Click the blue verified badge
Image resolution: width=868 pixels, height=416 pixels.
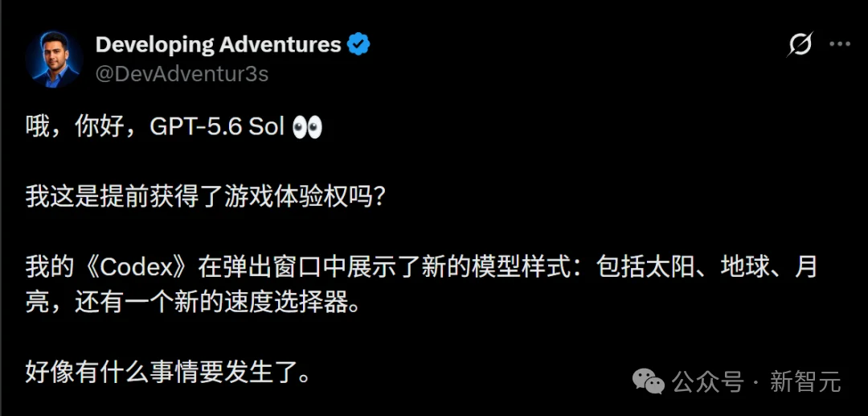pos(358,44)
